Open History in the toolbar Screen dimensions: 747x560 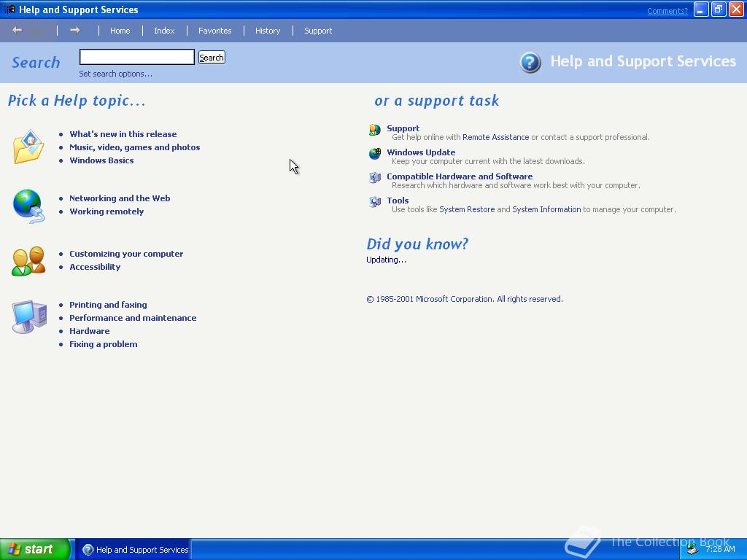pyautogui.click(x=268, y=31)
